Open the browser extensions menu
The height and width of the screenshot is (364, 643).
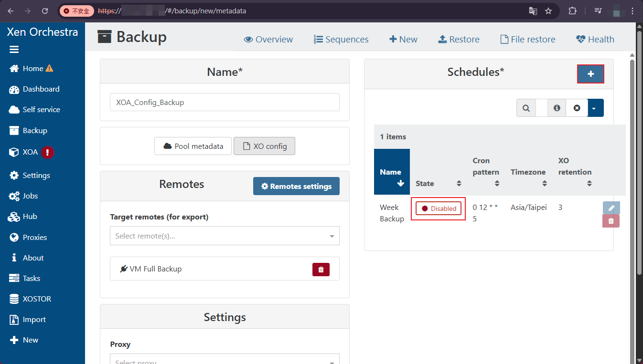572,11
